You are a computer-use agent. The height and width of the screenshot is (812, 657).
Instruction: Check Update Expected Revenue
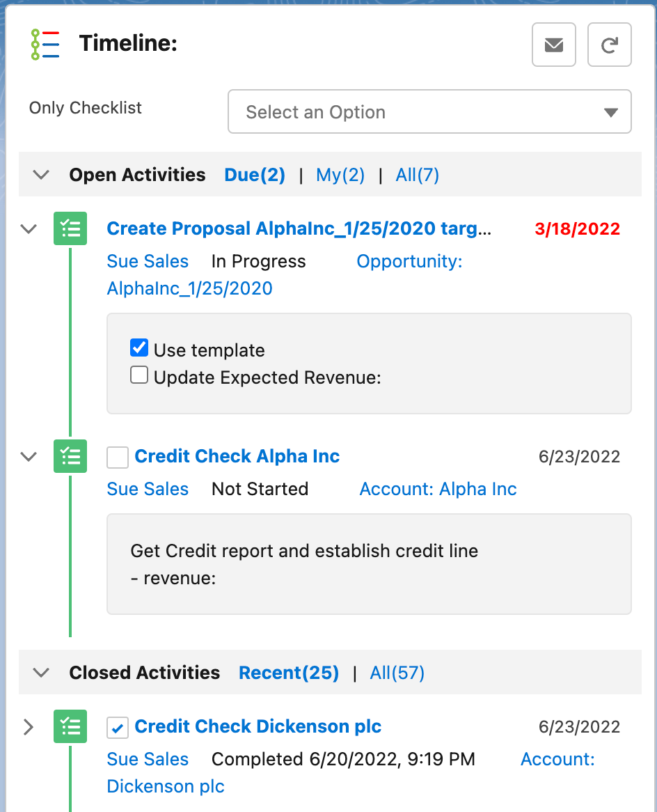(138, 374)
